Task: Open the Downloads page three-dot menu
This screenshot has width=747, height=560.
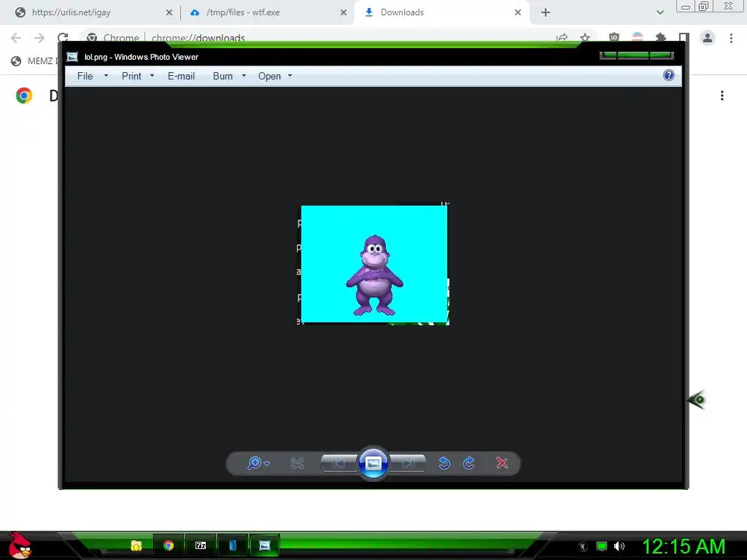Action: tap(722, 96)
